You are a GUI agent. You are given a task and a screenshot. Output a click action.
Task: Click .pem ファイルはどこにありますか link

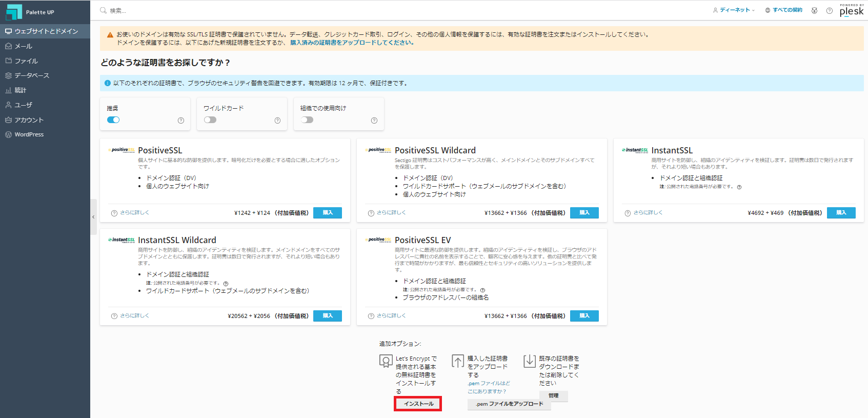[489, 387]
